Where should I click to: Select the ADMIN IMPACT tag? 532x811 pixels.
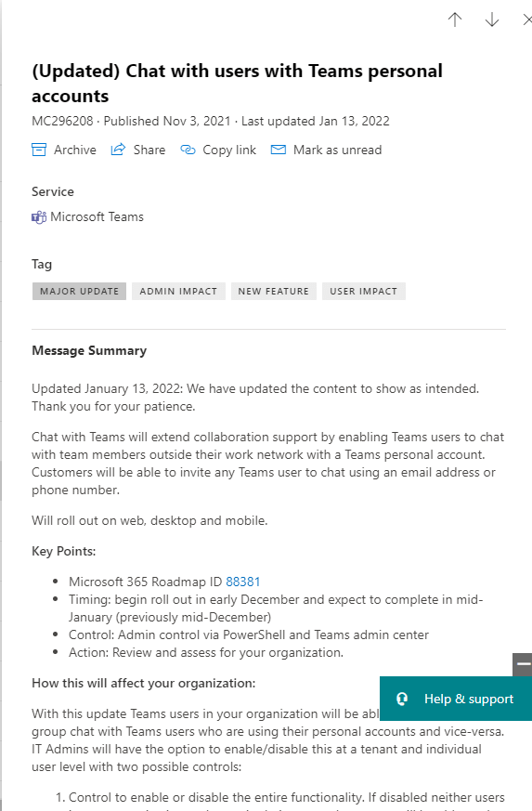click(x=178, y=291)
